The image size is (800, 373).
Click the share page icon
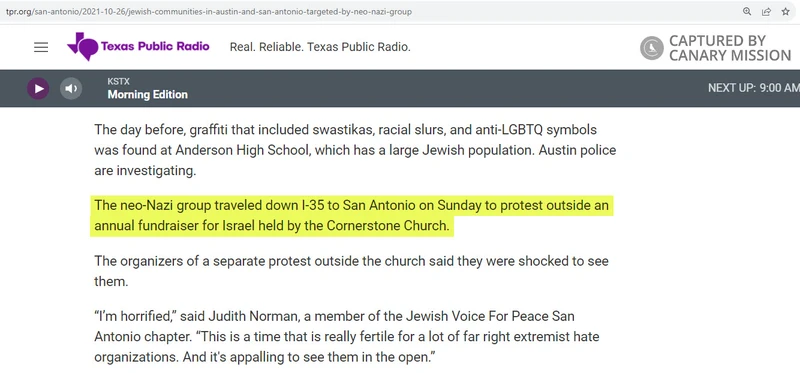point(766,11)
